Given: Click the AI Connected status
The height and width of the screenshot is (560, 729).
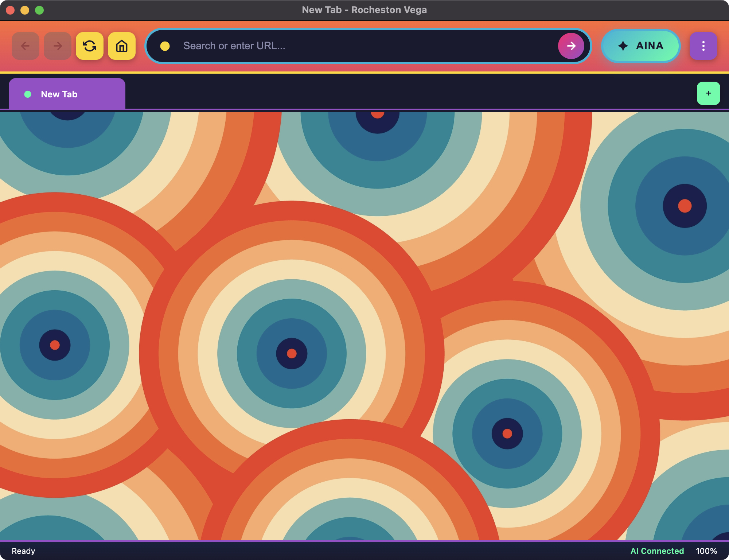Looking at the screenshot, I should [x=657, y=551].
